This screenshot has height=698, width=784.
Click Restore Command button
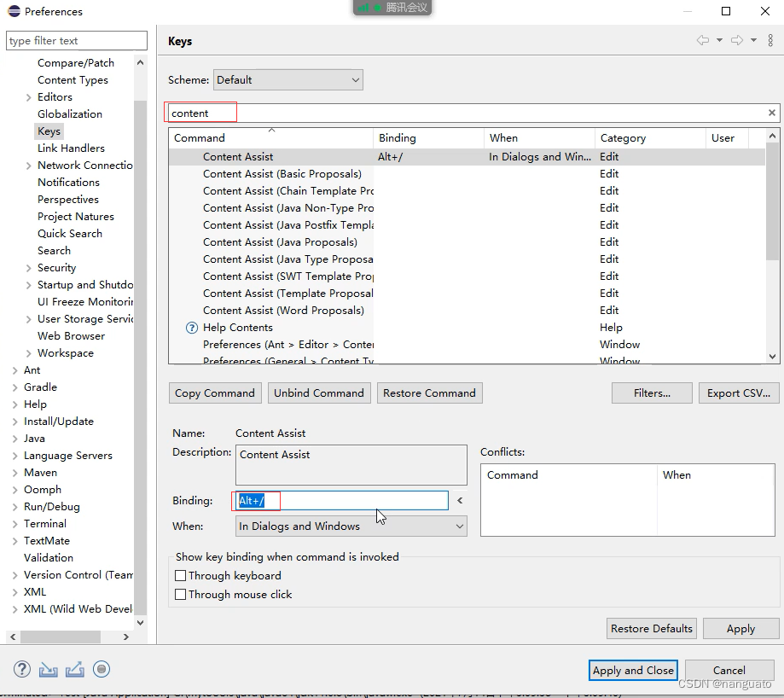click(x=429, y=393)
